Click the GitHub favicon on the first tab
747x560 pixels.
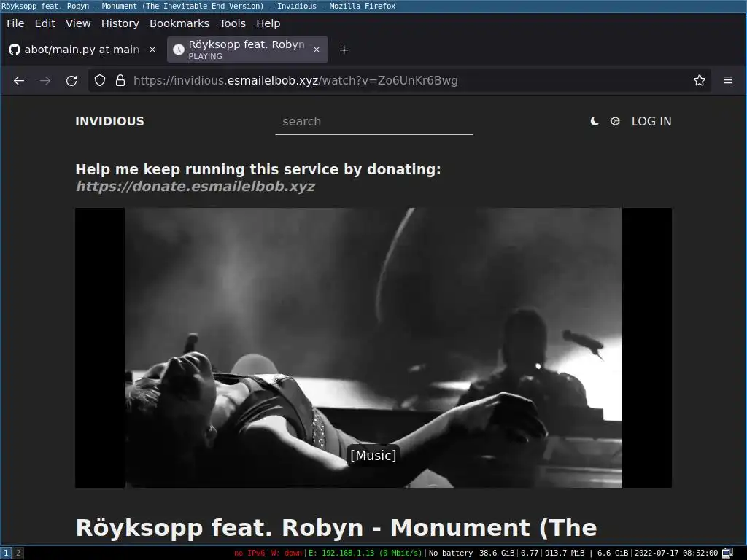coord(15,50)
